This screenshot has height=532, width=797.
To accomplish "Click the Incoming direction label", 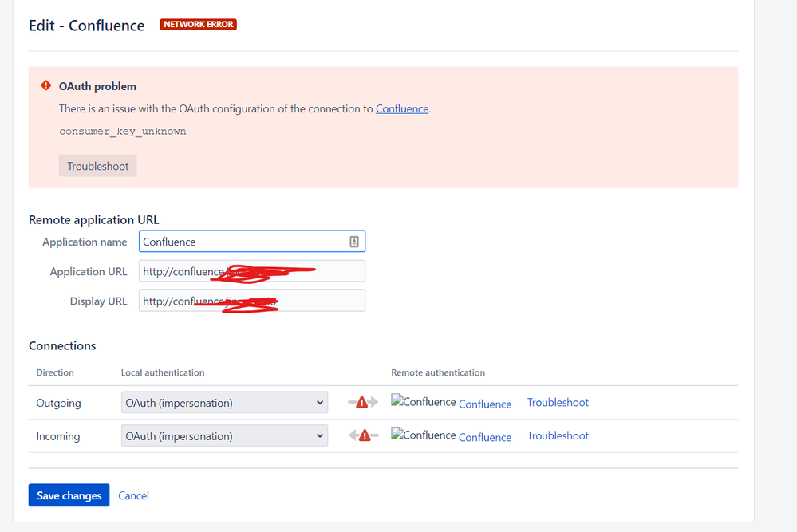I will 58,436.
